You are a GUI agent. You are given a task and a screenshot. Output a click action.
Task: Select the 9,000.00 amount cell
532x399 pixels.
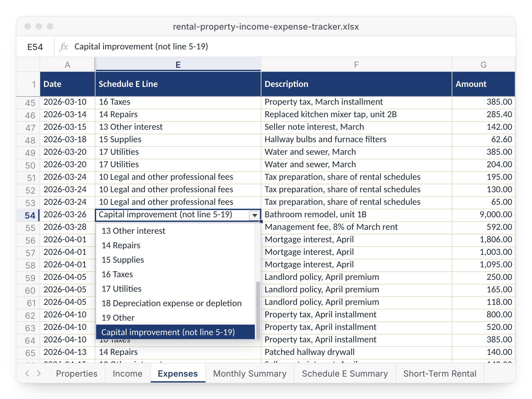tap(484, 215)
